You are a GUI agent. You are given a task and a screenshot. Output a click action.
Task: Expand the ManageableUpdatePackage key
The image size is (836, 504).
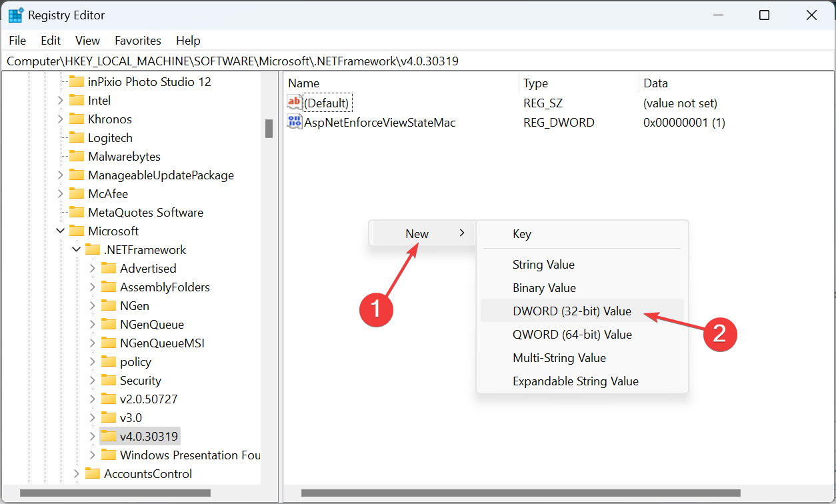[60, 175]
